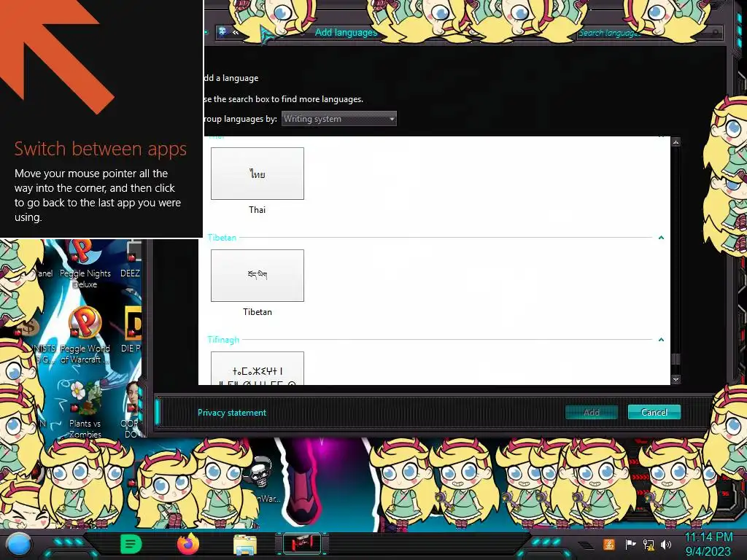Show the clock and date flyout
The width and height of the screenshot is (747, 560).
(708, 544)
